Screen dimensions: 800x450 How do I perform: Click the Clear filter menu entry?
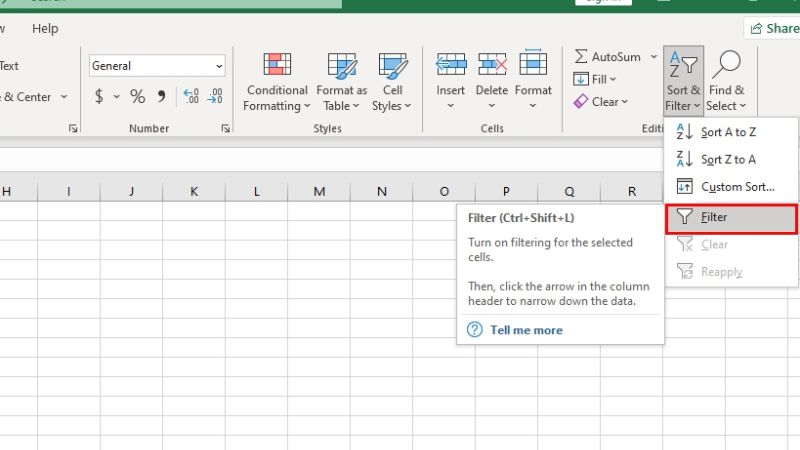tap(731, 244)
